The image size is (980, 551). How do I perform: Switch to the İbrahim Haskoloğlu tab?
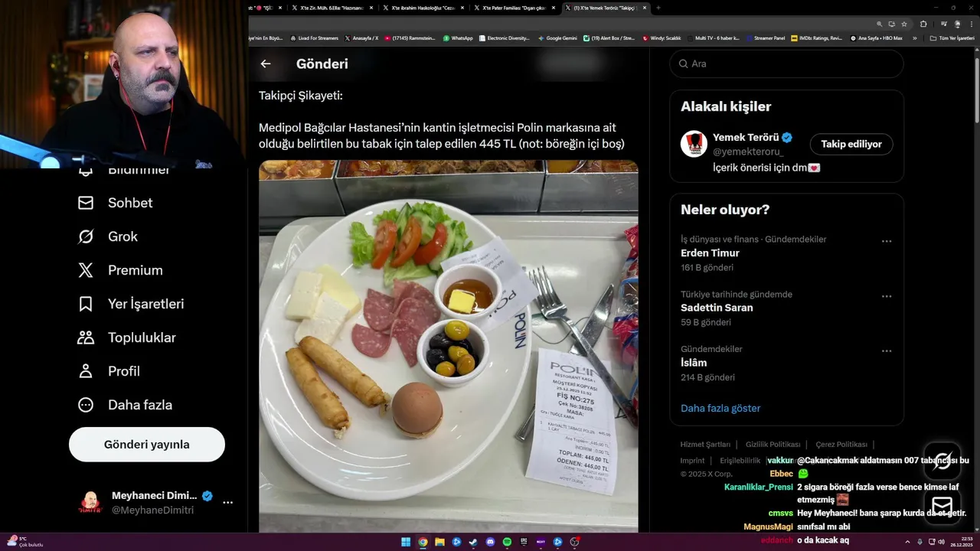click(x=423, y=8)
